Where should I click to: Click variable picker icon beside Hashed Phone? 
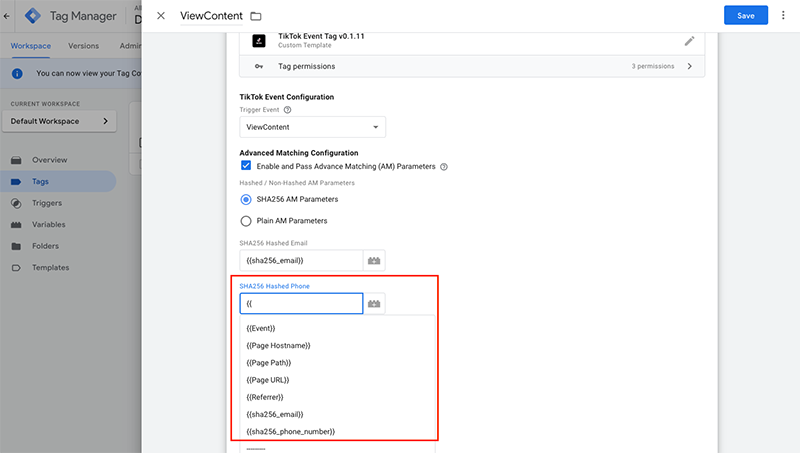click(x=375, y=303)
